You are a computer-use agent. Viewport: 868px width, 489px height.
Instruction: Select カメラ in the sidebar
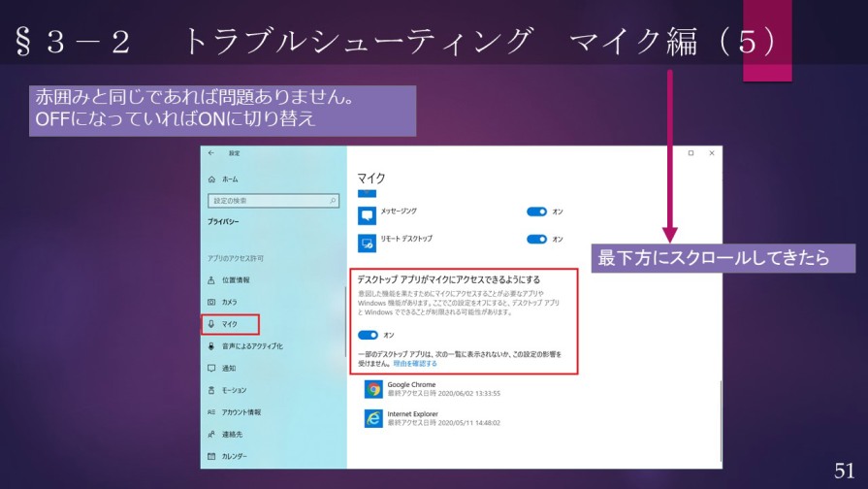[229, 302]
